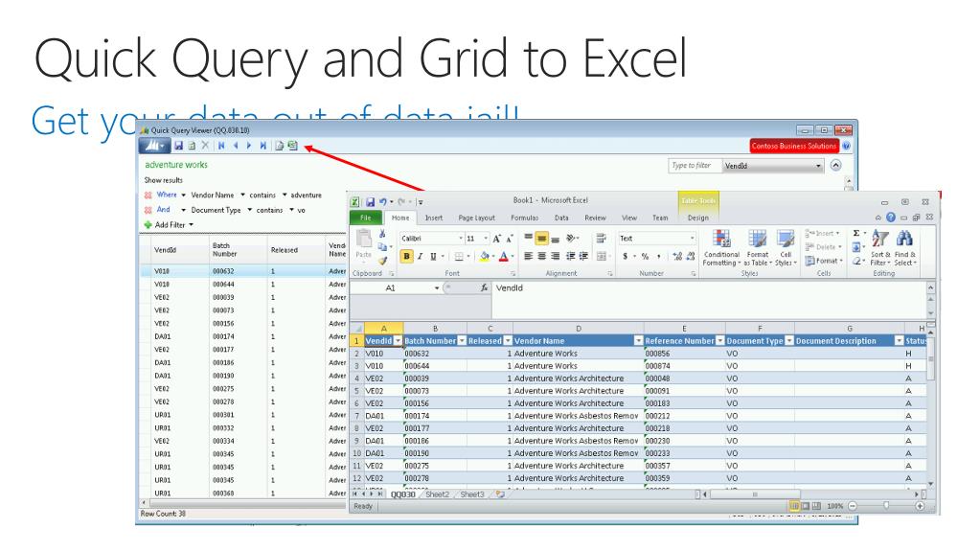The image size is (980, 551).
Task: Click the Export to Excel icon in Quick Query Viewer
Action: (292, 146)
